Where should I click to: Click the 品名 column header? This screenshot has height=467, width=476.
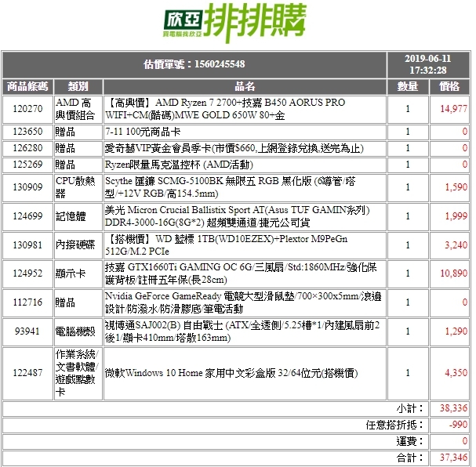click(x=245, y=87)
